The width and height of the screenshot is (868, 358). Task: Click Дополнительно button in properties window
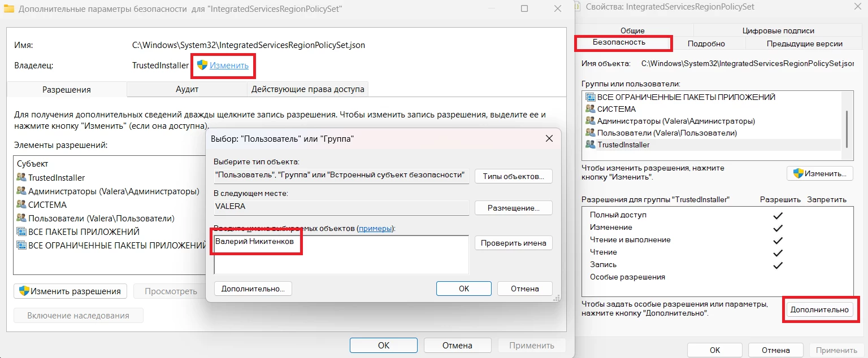click(x=819, y=309)
